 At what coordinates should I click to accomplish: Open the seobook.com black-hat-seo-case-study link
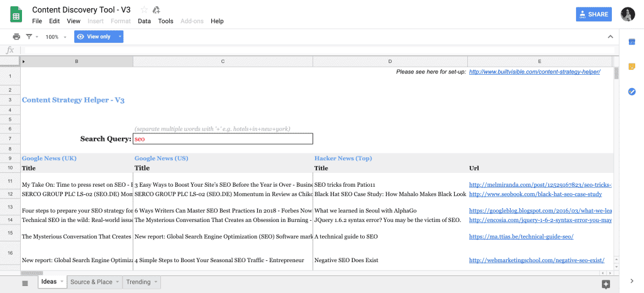coord(536,194)
